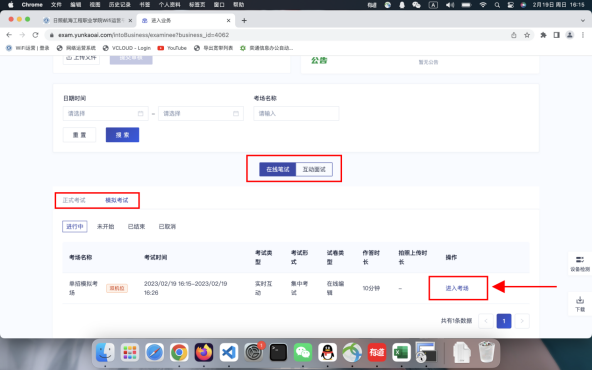Open Visual Studio Code from the Dock
The height and width of the screenshot is (370, 592).
pyautogui.click(x=229, y=353)
